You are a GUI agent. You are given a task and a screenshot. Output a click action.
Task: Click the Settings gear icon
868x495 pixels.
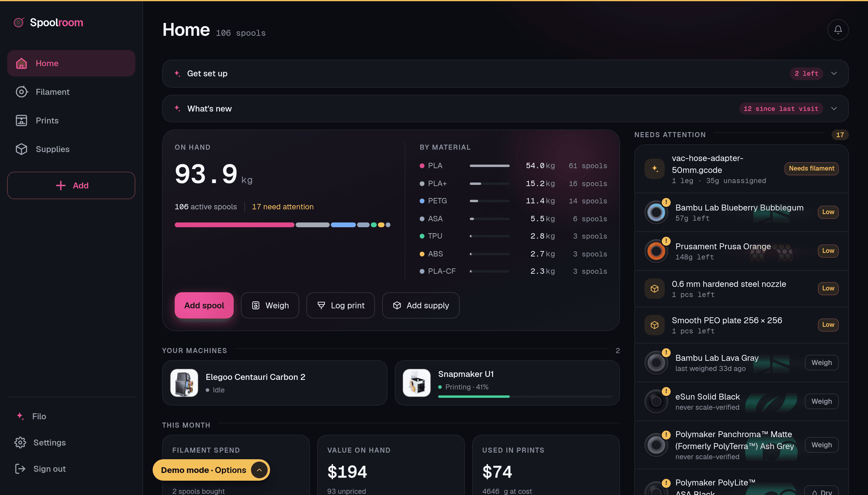click(x=20, y=442)
